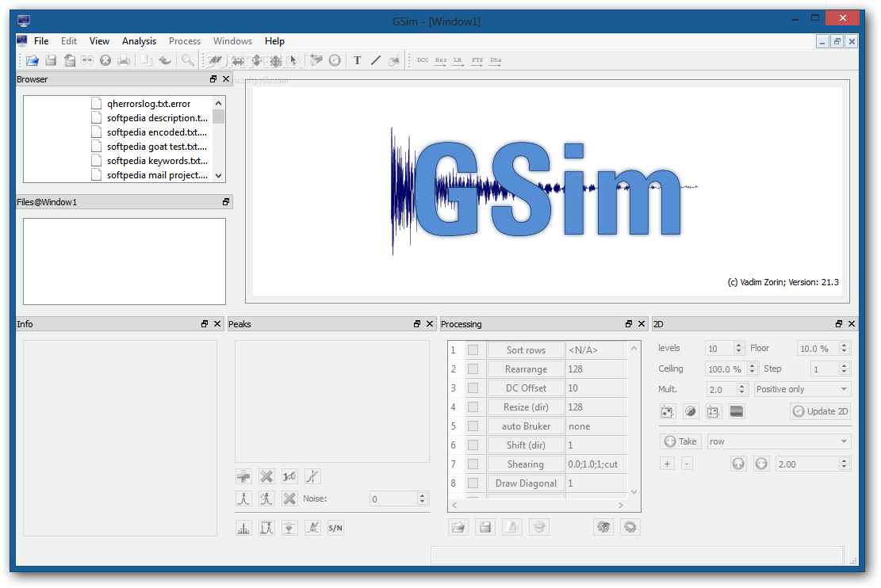Open the Positive only dropdown
881x588 pixels.
click(x=802, y=389)
